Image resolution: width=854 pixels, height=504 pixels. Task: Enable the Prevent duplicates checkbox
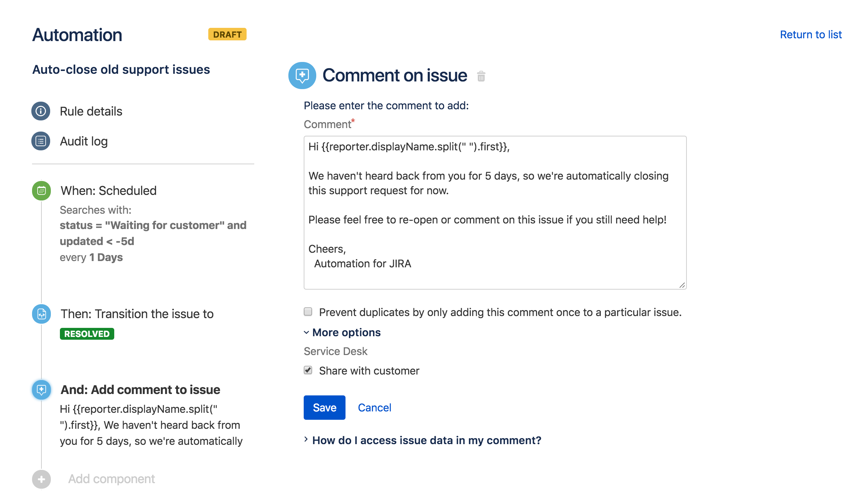(x=308, y=312)
